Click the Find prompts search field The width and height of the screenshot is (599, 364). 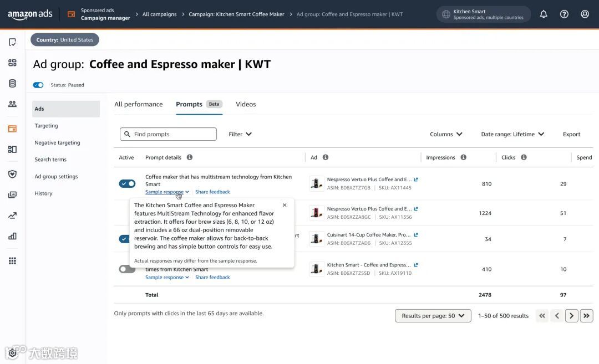pos(168,134)
